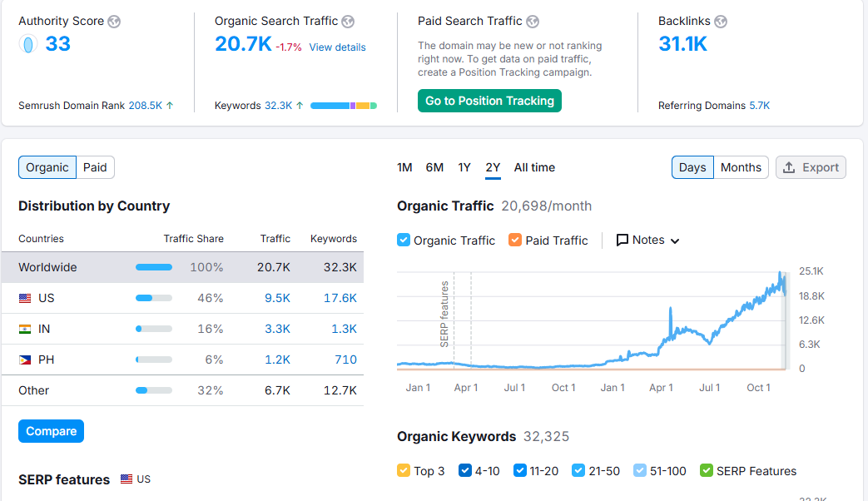The height and width of the screenshot is (501, 868).
Task: Switch chart view to Months
Action: pyautogui.click(x=741, y=167)
